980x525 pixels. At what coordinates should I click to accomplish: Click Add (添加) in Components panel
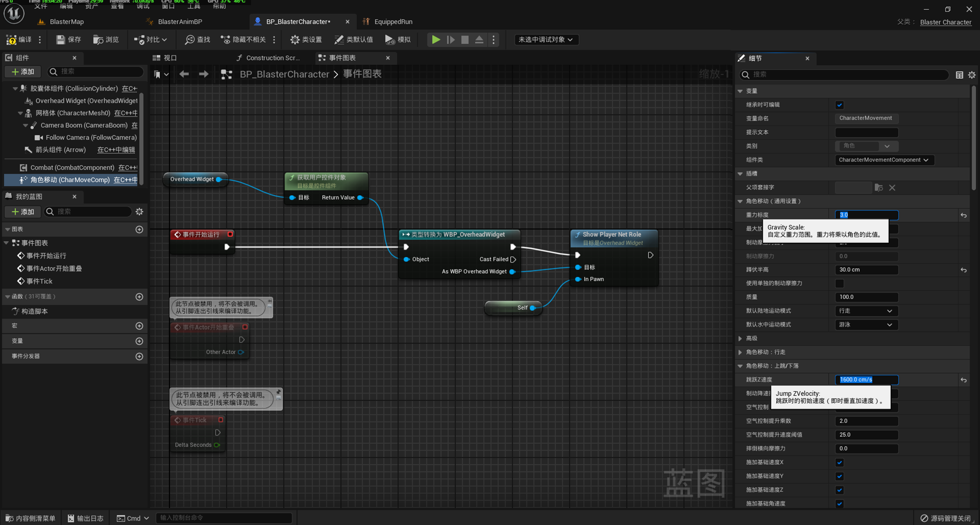point(23,72)
